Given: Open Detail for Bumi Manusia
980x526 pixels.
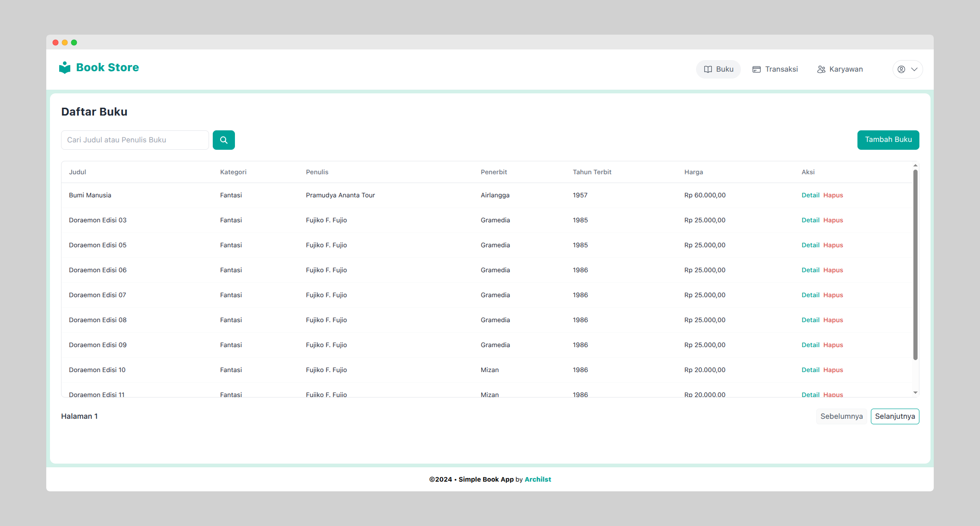Looking at the screenshot, I should [x=810, y=195].
